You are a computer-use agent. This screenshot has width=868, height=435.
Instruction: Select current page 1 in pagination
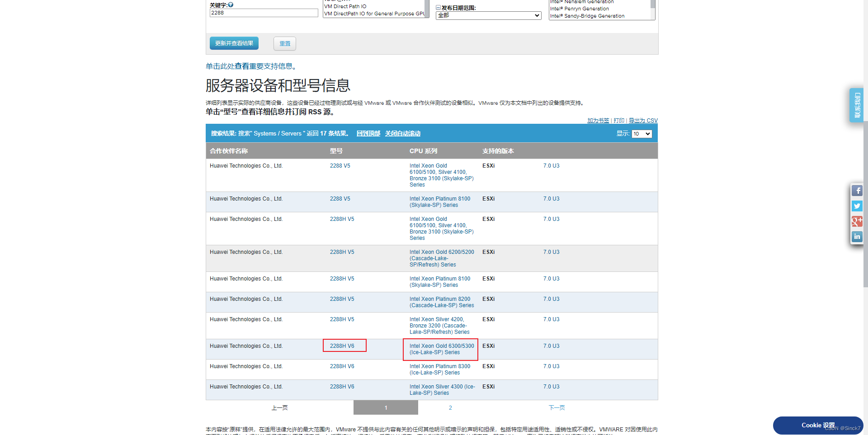click(x=386, y=407)
